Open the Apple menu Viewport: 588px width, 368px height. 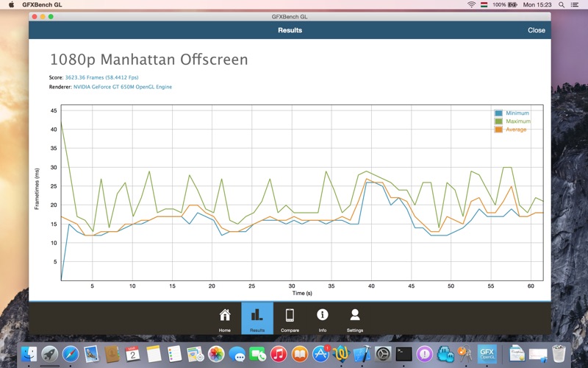click(x=11, y=4)
